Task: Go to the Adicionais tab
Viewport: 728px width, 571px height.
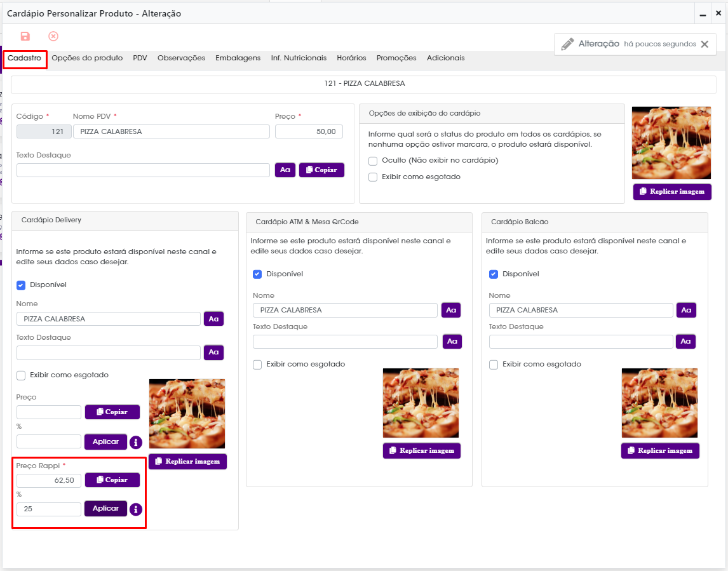Action: [x=446, y=58]
